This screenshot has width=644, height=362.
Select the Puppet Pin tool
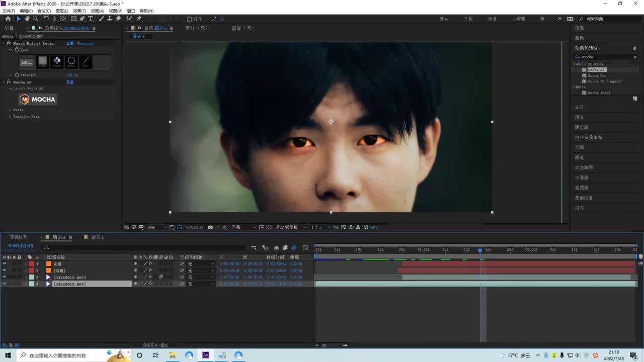(139, 19)
